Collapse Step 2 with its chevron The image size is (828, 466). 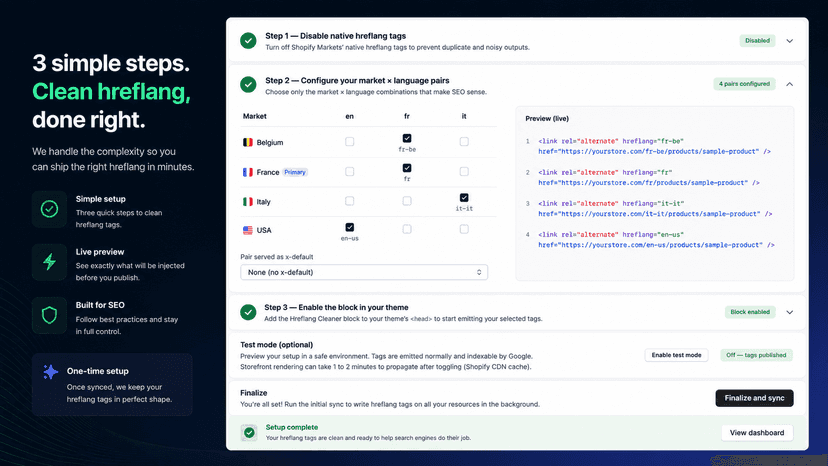pos(789,84)
